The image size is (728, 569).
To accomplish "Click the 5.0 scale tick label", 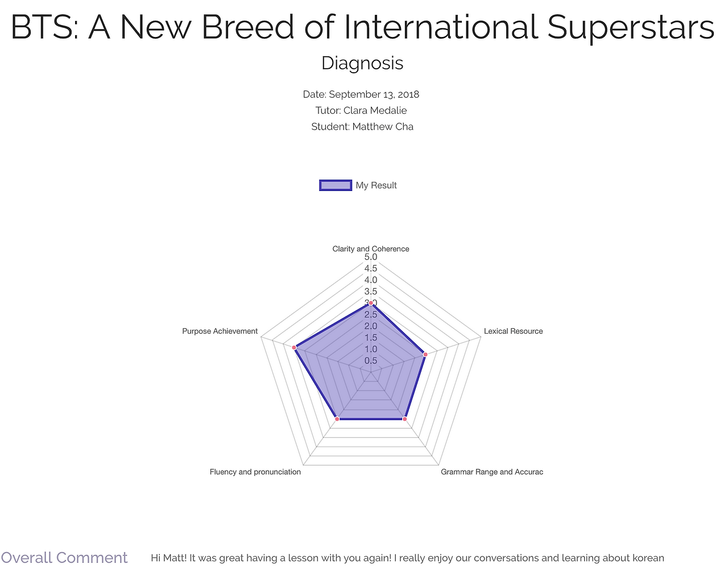I will [x=371, y=257].
